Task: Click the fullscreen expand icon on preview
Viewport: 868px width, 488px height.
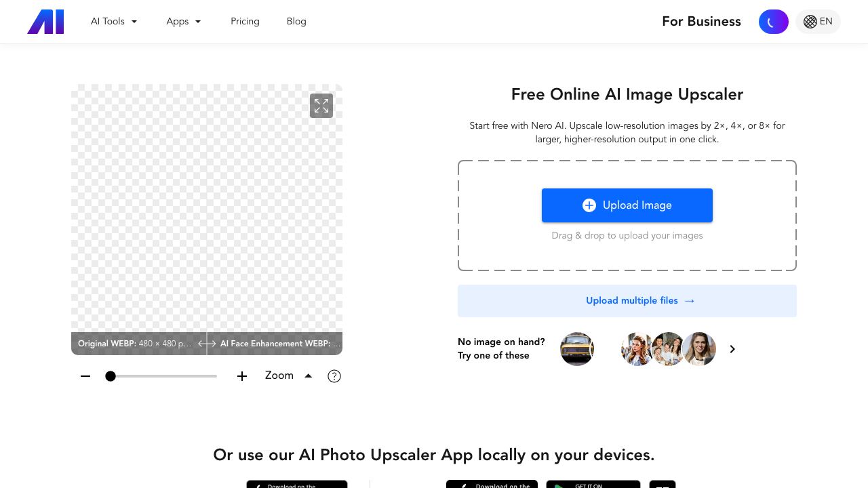Action: coord(321,106)
